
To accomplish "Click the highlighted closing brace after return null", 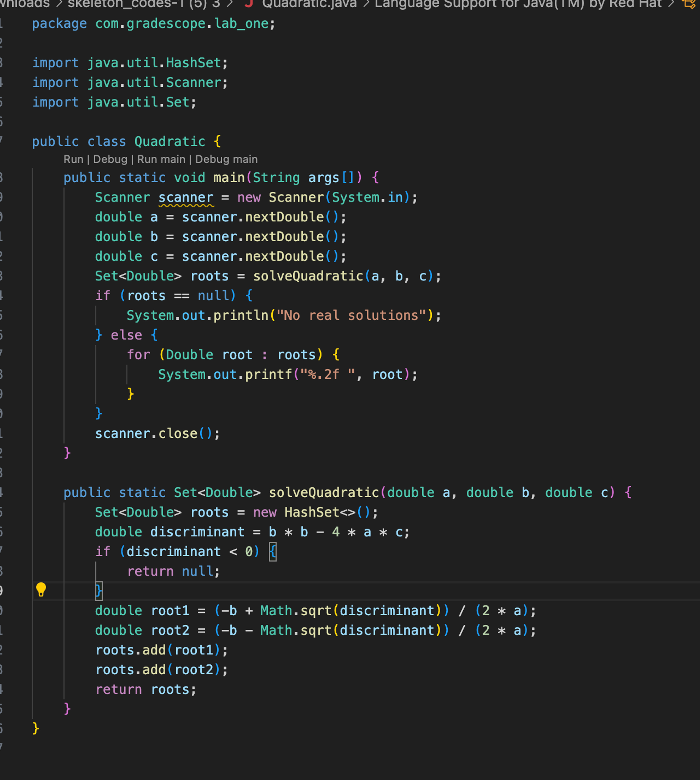I will (x=99, y=590).
